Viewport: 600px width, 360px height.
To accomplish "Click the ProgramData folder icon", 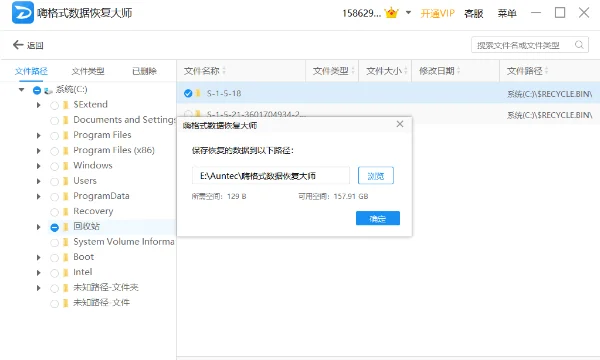I will coord(66,196).
